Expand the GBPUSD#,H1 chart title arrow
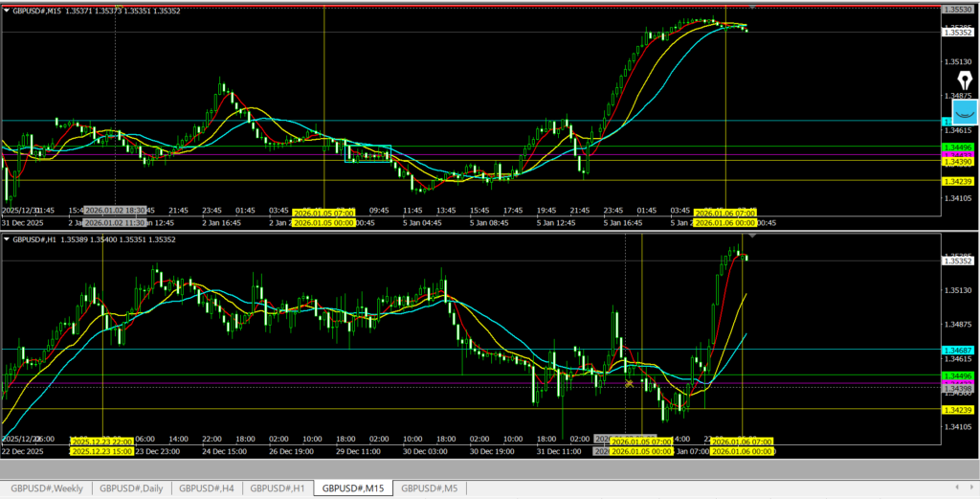 tap(7, 238)
